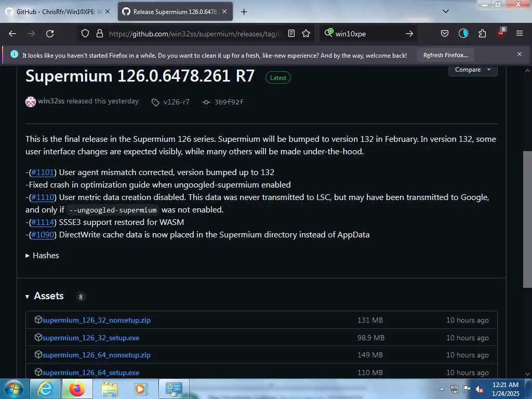
Task: Select the Release Supermium 126.0.6478 tab
Action: 176,11
